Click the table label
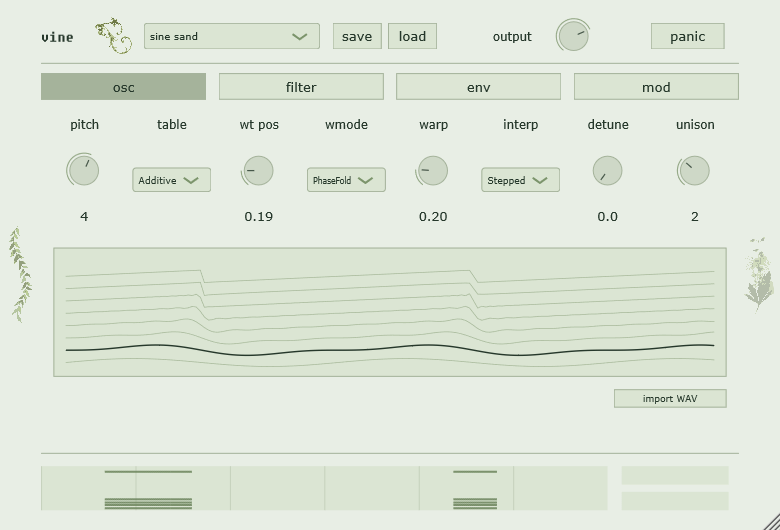Screen dimensions: 780x530 172,124
